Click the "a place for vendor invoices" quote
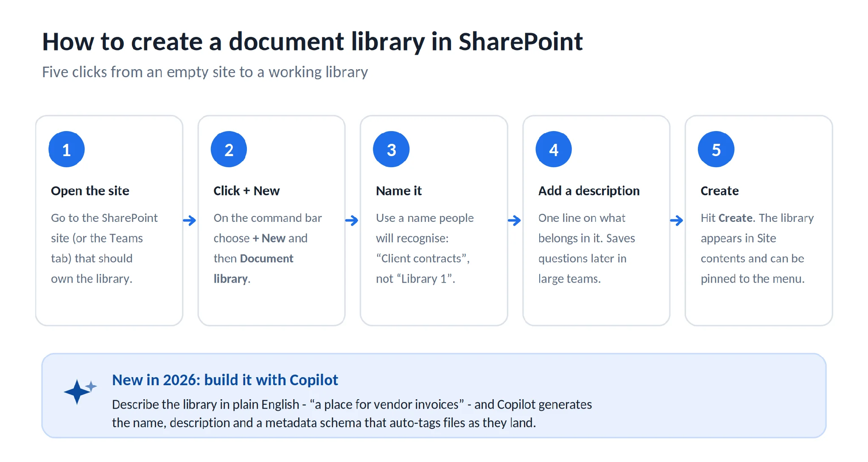 [386, 405]
